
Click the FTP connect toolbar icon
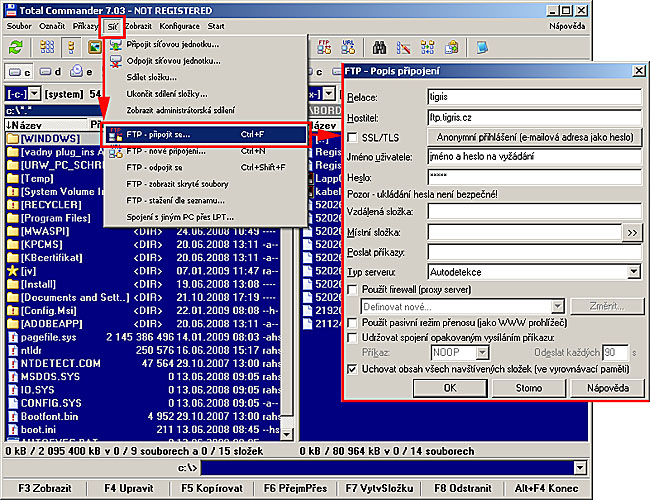tap(324, 47)
